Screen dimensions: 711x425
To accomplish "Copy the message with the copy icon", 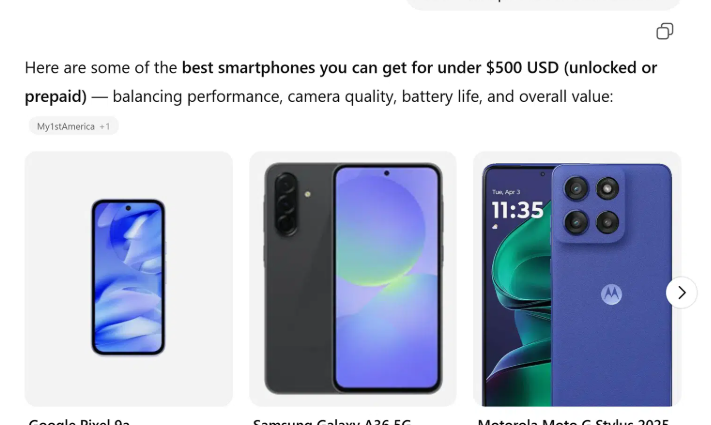I will 664,31.
